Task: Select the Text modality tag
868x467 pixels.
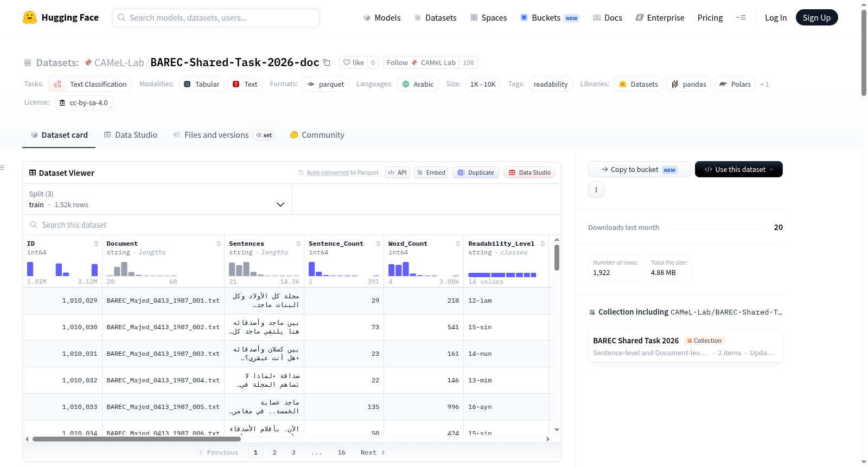Action: (x=245, y=84)
